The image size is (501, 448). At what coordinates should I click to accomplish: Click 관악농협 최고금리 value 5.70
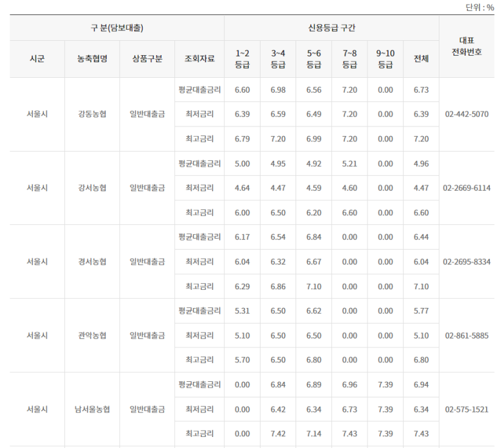(242, 360)
